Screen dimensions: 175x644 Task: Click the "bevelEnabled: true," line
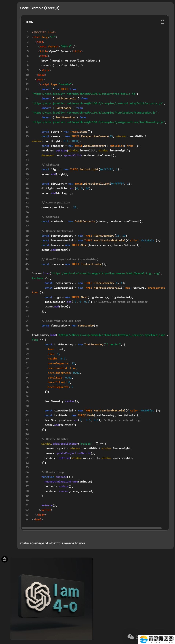point(63,368)
